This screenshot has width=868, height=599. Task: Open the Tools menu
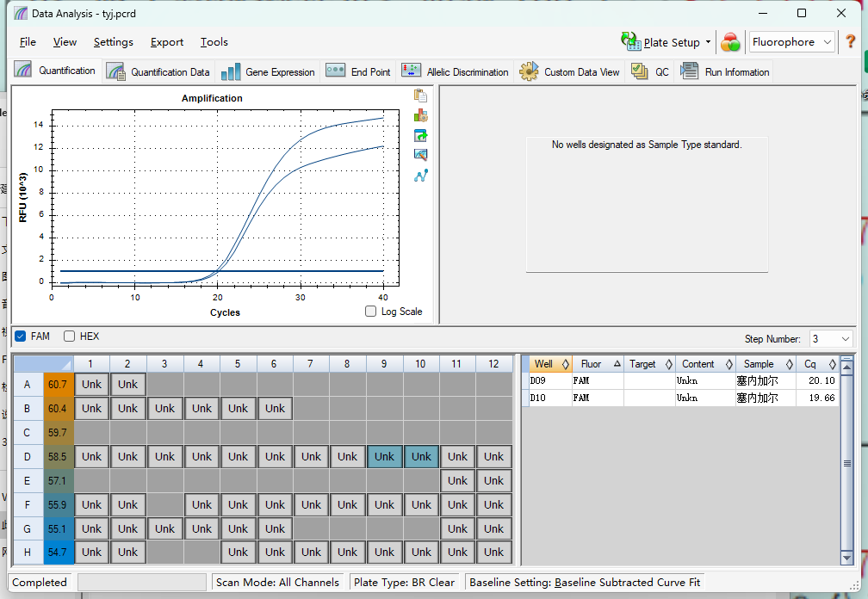coord(214,42)
